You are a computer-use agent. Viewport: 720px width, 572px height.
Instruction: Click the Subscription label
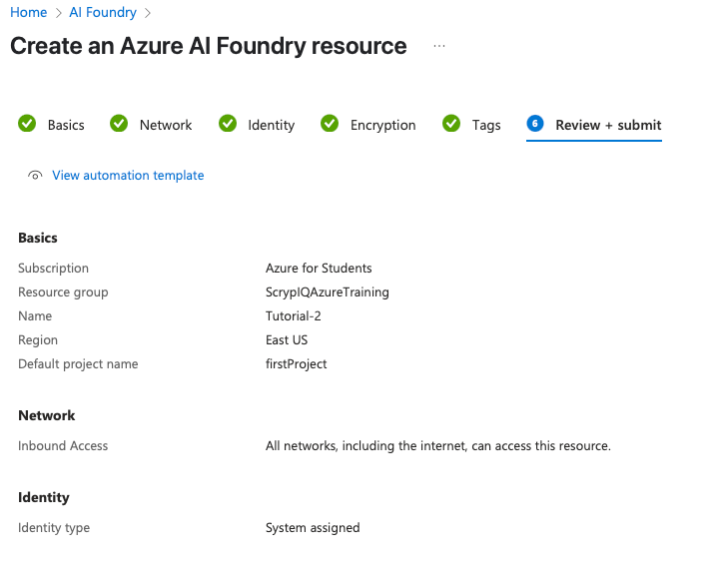pos(53,268)
